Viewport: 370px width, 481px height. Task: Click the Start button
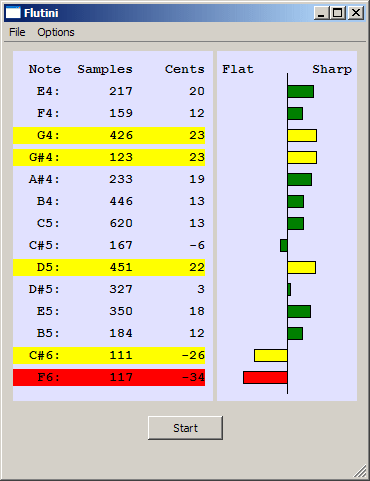coord(185,428)
